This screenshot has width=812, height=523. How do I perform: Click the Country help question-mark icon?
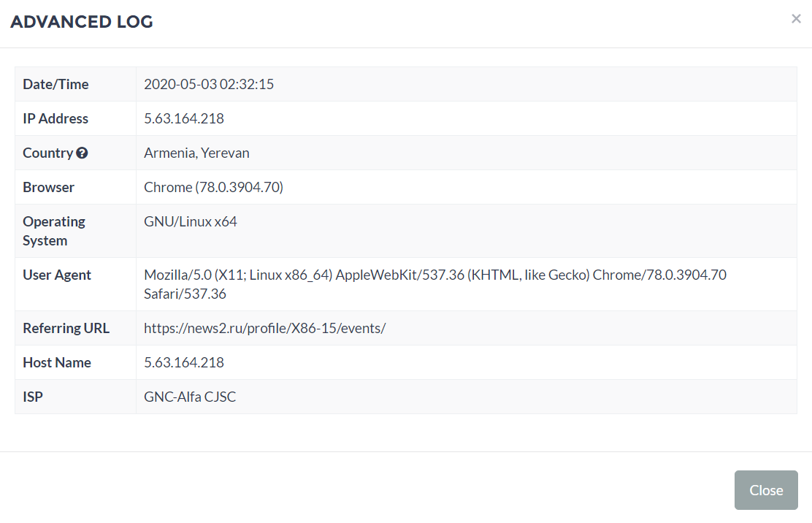click(x=82, y=153)
